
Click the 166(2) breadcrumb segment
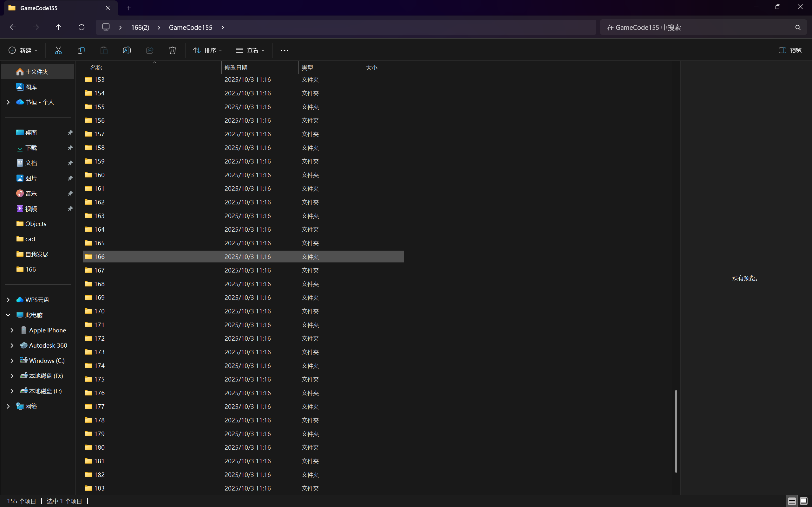pyautogui.click(x=140, y=28)
